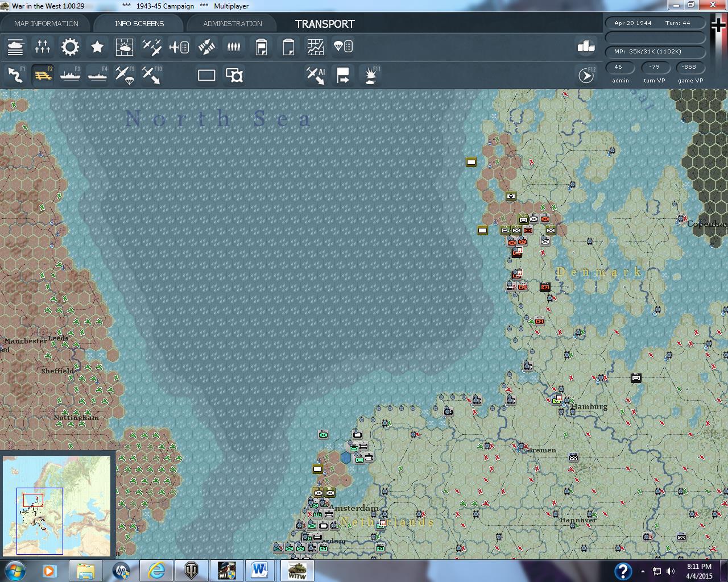Open the victory chart graph icon
The image size is (728, 582).
[x=316, y=47]
